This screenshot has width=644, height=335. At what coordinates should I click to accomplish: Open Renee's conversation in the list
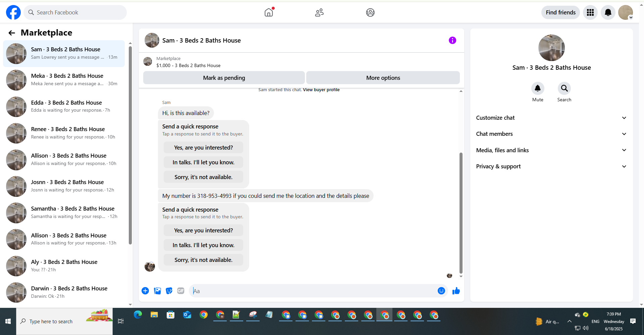tap(64, 133)
